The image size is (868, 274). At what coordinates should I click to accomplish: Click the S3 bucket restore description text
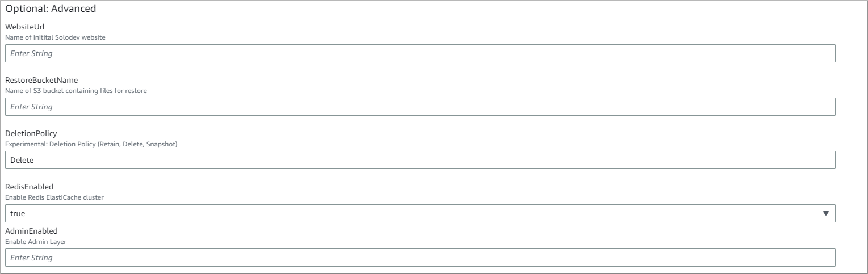(x=76, y=91)
